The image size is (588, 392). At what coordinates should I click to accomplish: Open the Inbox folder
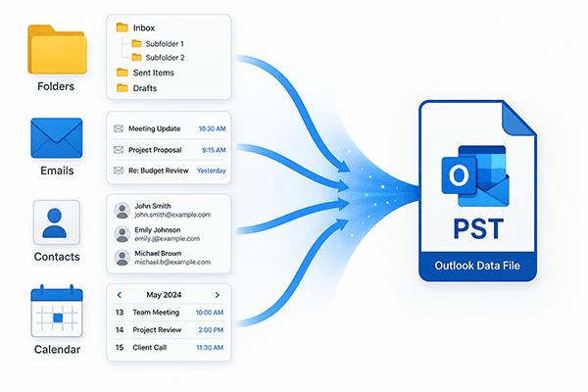point(144,28)
